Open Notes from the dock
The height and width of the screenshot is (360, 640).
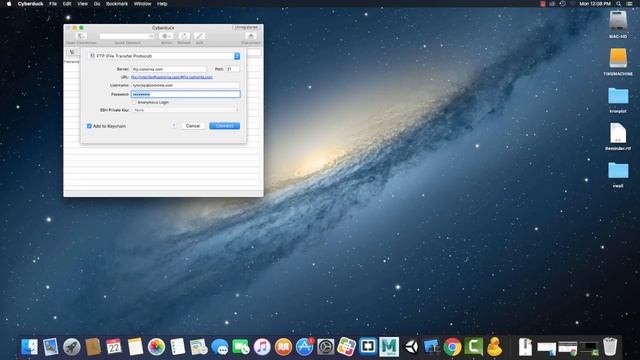(135, 347)
